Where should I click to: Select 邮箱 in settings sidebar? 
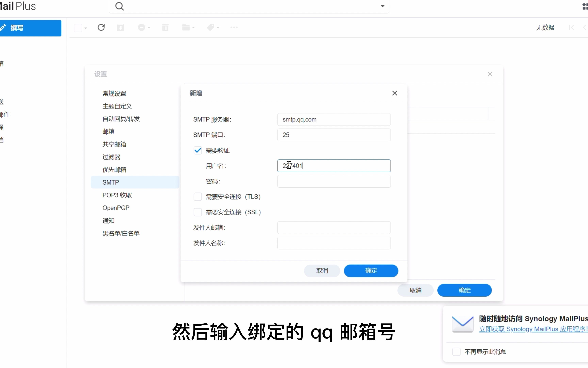pyautogui.click(x=108, y=131)
